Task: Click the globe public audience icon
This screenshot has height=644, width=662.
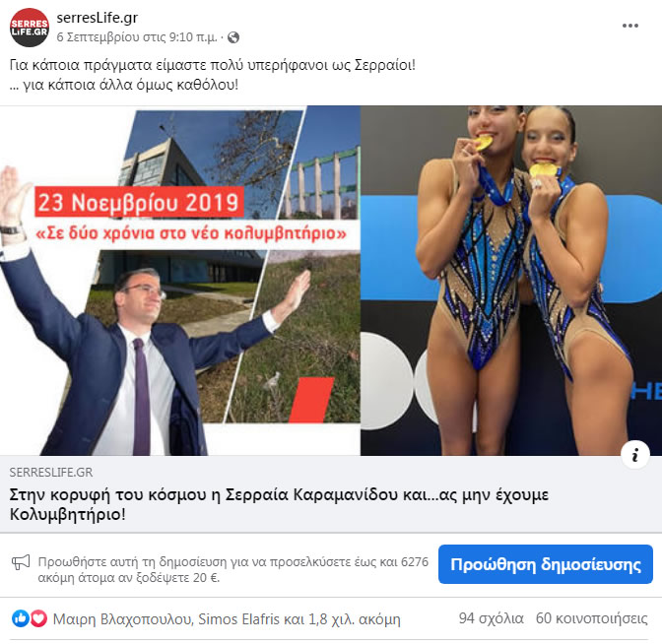Action: [233, 37]
